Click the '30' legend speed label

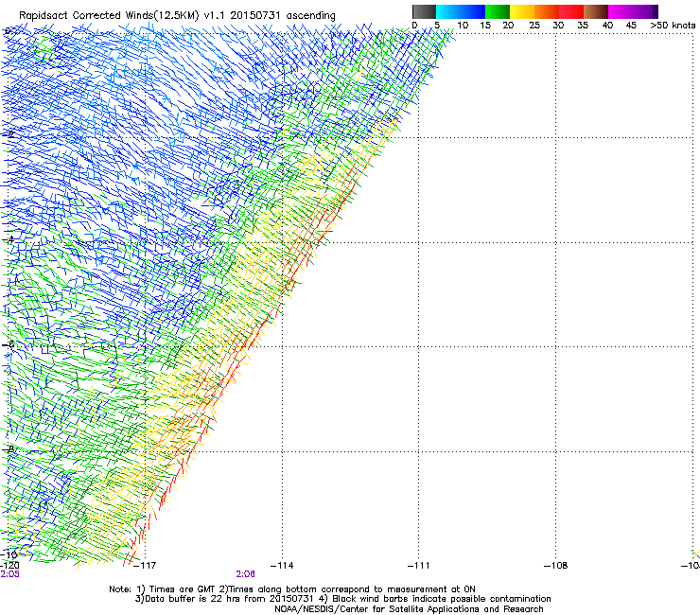[x=558, y=25]
